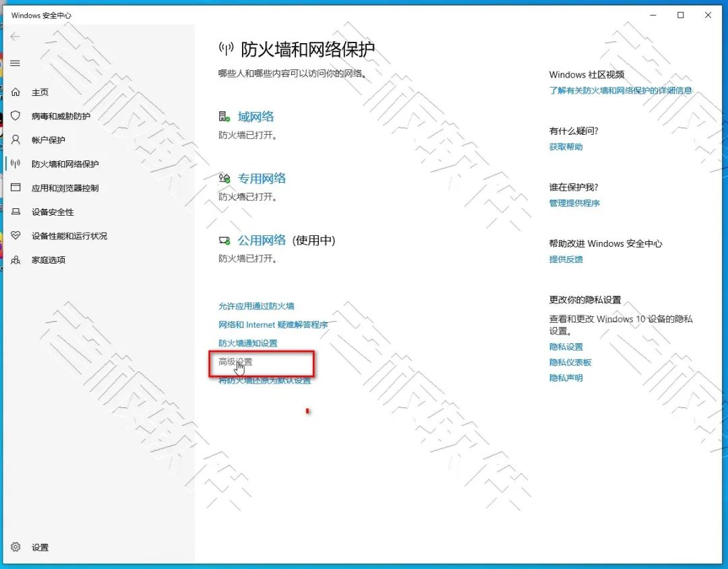
Task: Click the 防火墙和网络保护 page heading
Action: [x=307, y=49]
